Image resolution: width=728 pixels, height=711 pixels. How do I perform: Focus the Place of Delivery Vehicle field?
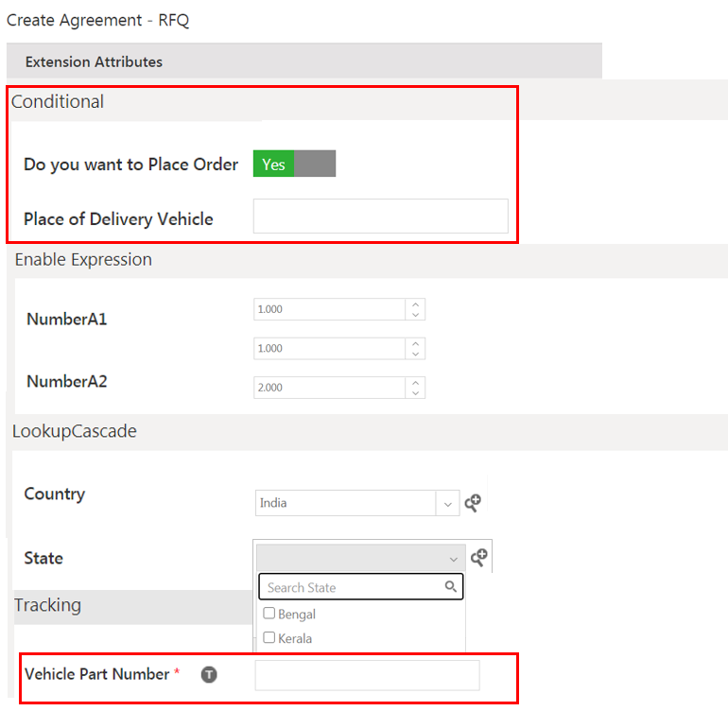pyautogui.click(x=380, y=217)
